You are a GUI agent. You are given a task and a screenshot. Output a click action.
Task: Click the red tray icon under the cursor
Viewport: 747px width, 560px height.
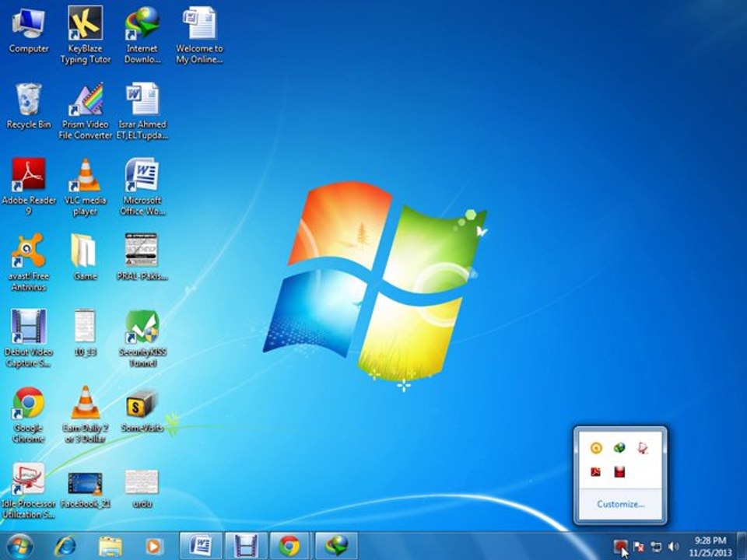coord(620,546)
